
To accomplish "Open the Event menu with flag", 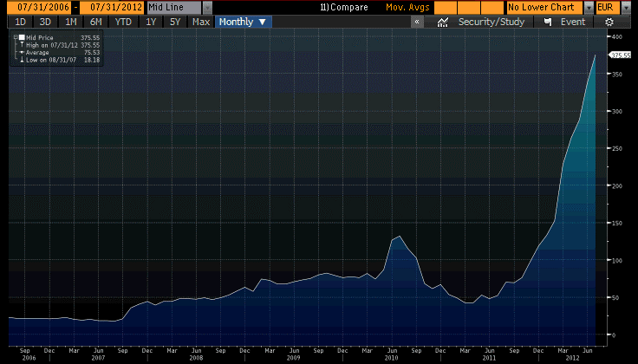I will (564, 22).
